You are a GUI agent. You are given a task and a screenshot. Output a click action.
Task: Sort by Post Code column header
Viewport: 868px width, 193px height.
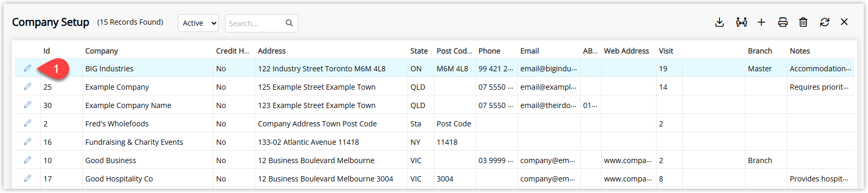click(x=454, y=51)
